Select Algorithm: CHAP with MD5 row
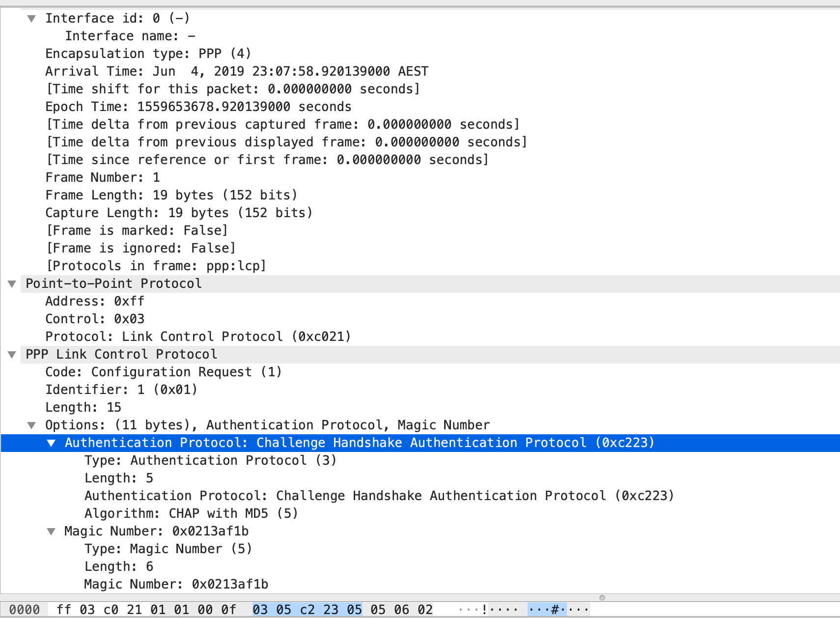The height and width of the screenshot is (618, 840). click(x=191, y=514)
